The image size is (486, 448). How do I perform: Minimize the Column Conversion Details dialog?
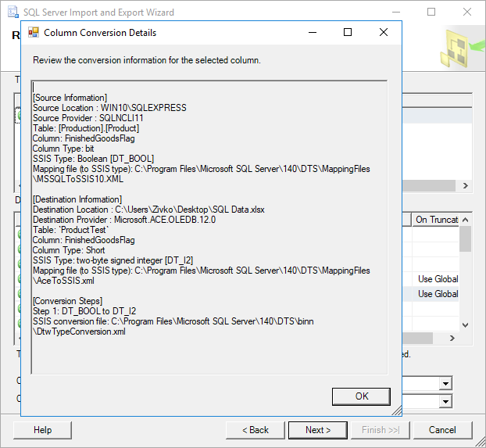point(313,32)
